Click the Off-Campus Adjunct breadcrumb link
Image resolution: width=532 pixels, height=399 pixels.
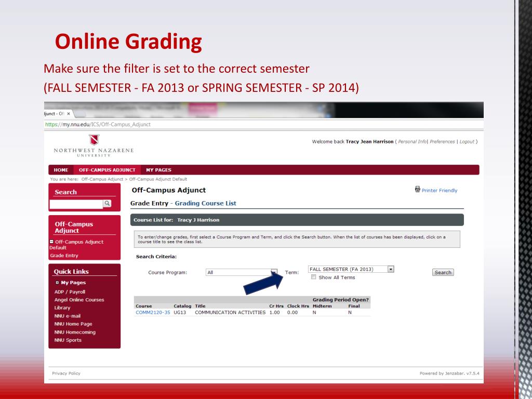click(102, 179)
